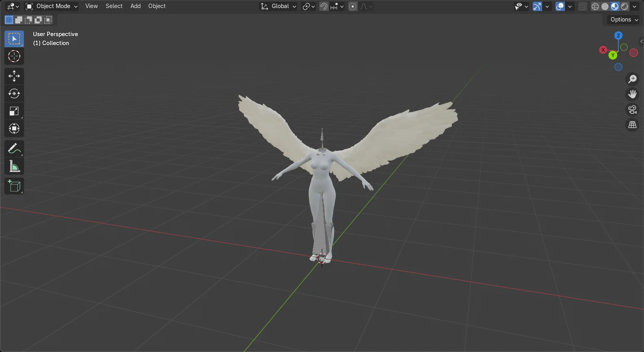The width and height of the screenshot is (644, 352).
Task: Set selection mode to Extend existing selection
Action: coord(19,20)
